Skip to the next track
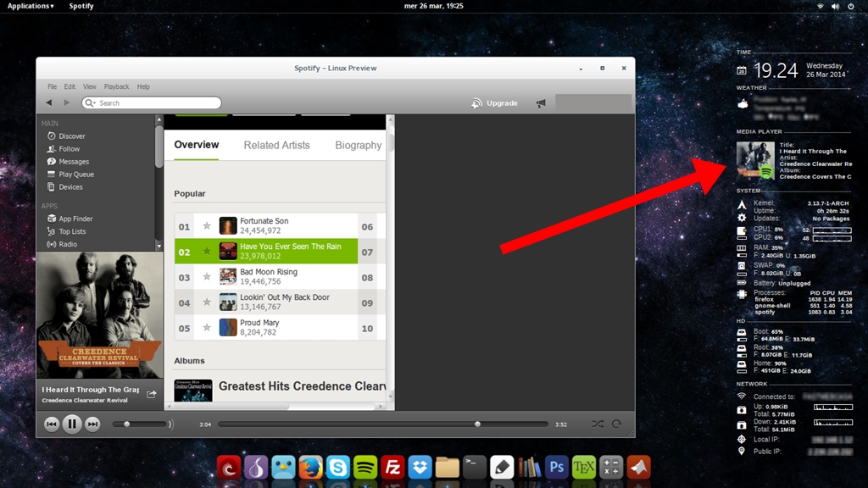 tap(92, 424)
